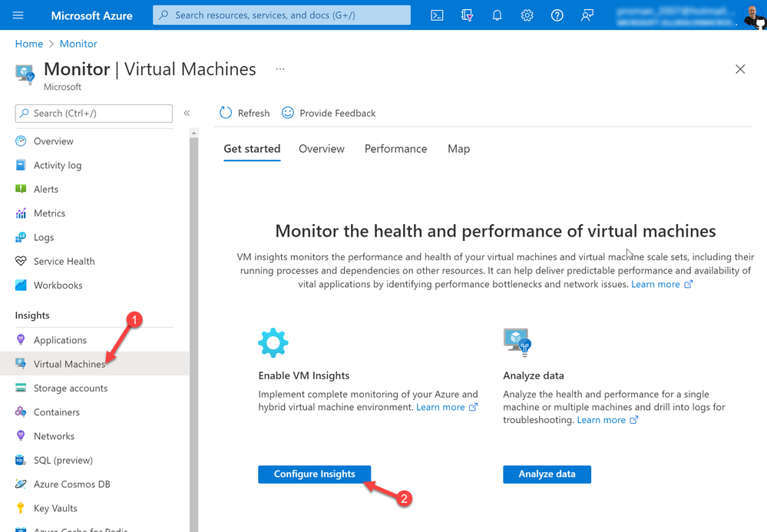Open the Azure portal hamburger menu
Image resolution: width=767 pixels, height=532 pixels.
click(x=18, y=15)
